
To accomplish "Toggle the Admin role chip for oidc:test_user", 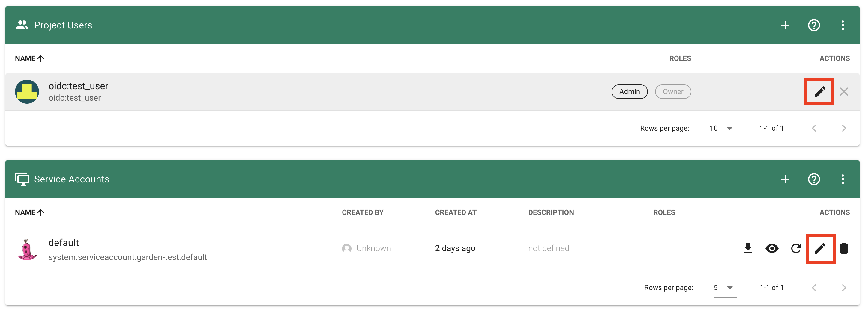I will pyautogui.click(x=630, y=91).
